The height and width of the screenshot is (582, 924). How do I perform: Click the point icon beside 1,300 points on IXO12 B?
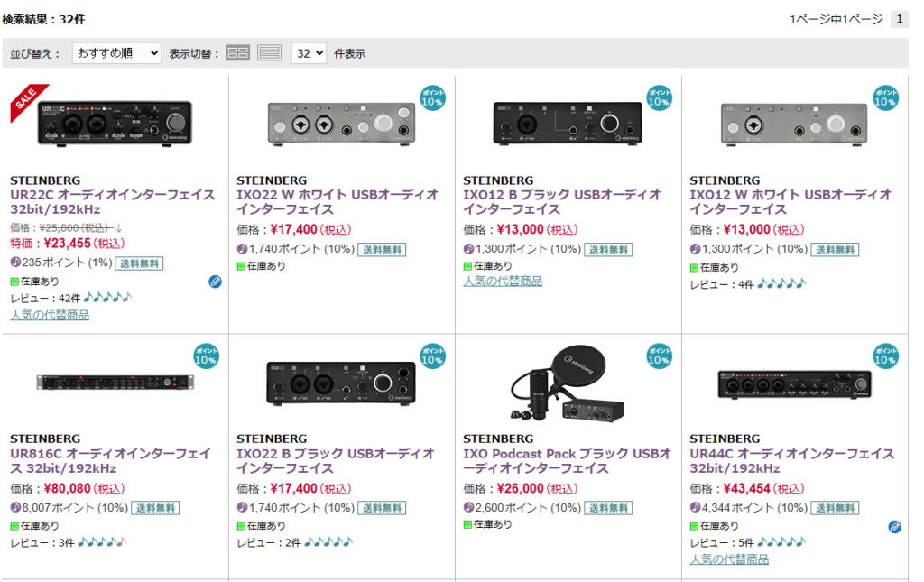point(469,249)
